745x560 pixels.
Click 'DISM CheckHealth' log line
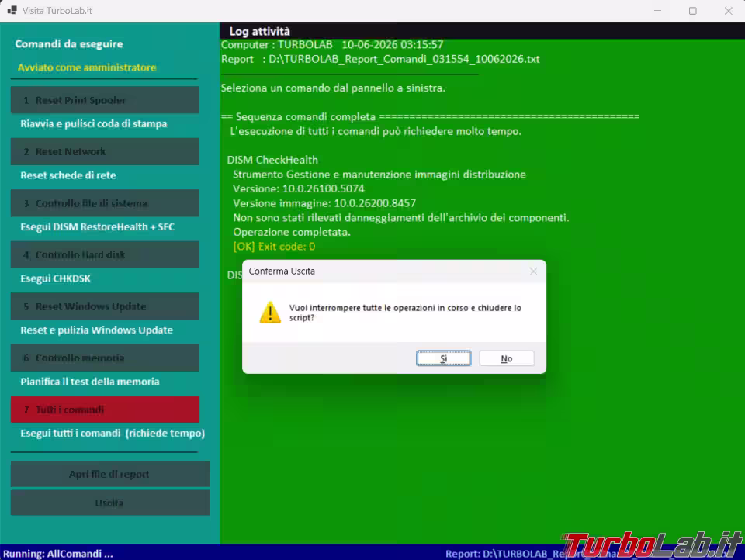(272, 160)
